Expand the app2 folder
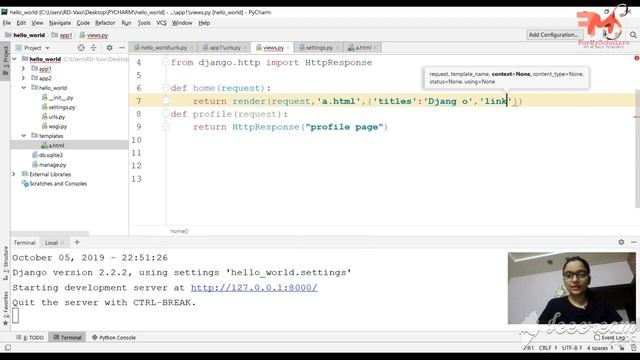The height and width of the screenshot is (360, 640). tap(24, 78)
